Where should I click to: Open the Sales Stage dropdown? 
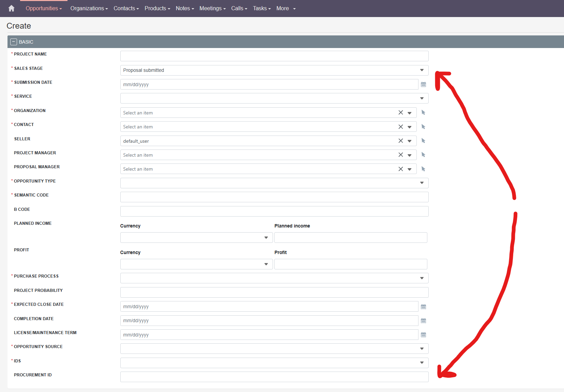pos(274,70)
